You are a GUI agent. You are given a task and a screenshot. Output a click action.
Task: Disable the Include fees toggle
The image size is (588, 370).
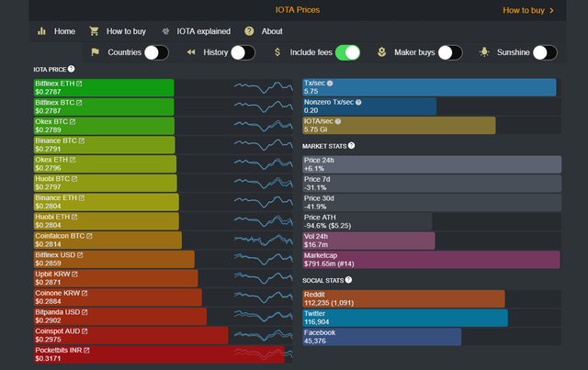347,53
